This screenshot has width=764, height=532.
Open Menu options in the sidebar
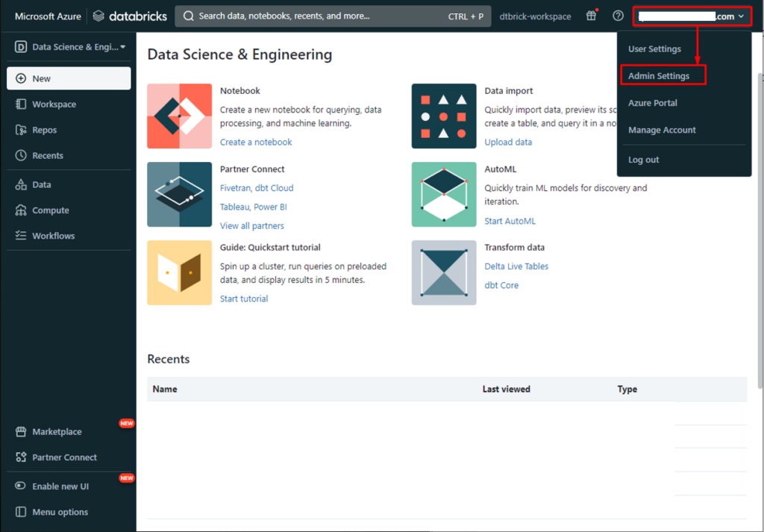(60, 512)
